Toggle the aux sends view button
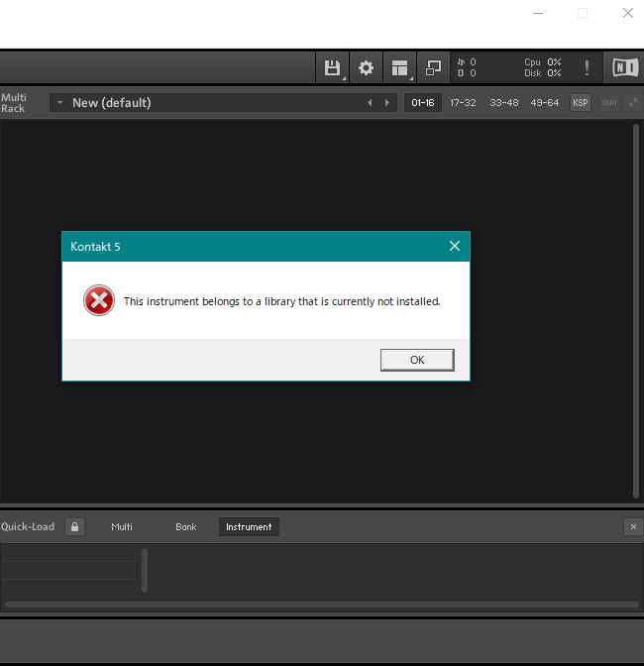644x666 pixels. (x=609, y=103)
